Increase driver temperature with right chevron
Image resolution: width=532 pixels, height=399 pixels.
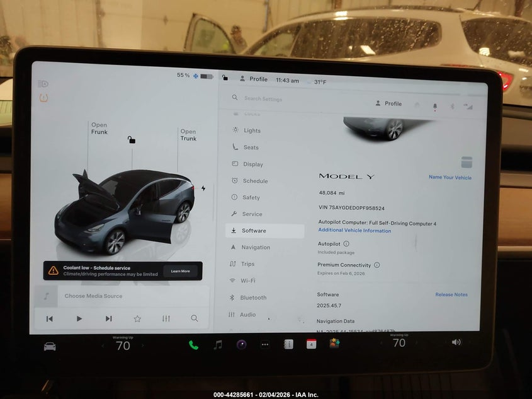142,346
